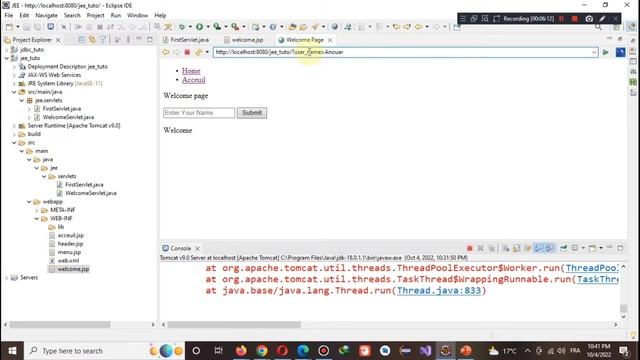The width and height of the screenshot is (640, 360).
Task: Click inside the Enter Your Name field
Action: pos(199,113)
